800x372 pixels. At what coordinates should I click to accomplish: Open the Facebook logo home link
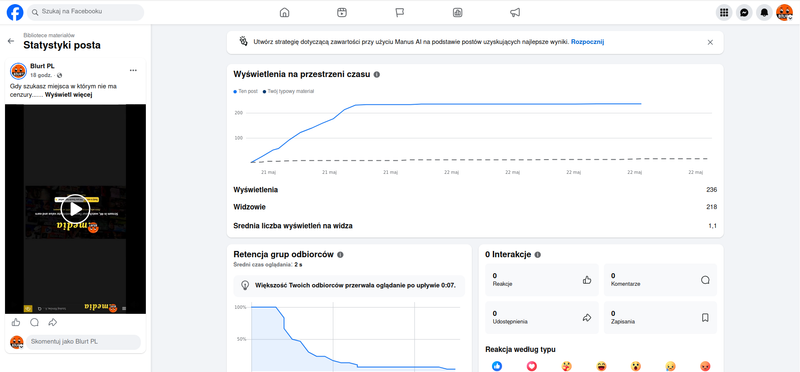click(15, 12)
